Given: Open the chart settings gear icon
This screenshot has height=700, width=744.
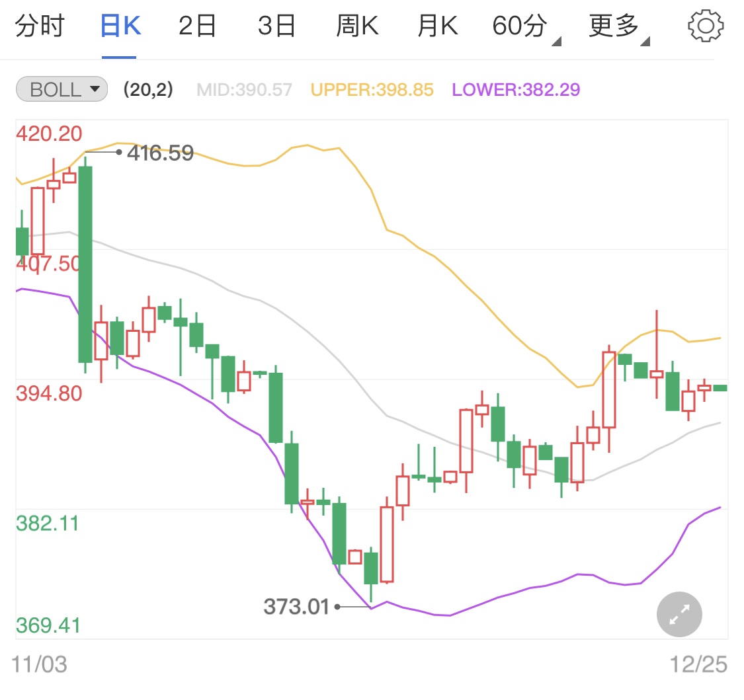Looking at the screenshot, I should click(x=706, y=26).
